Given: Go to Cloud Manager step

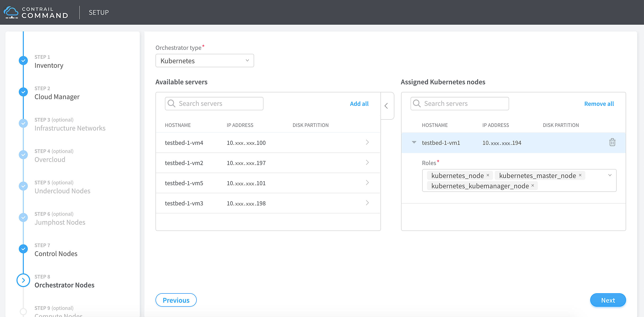Looking at the screenshot, I should [57, 97].
